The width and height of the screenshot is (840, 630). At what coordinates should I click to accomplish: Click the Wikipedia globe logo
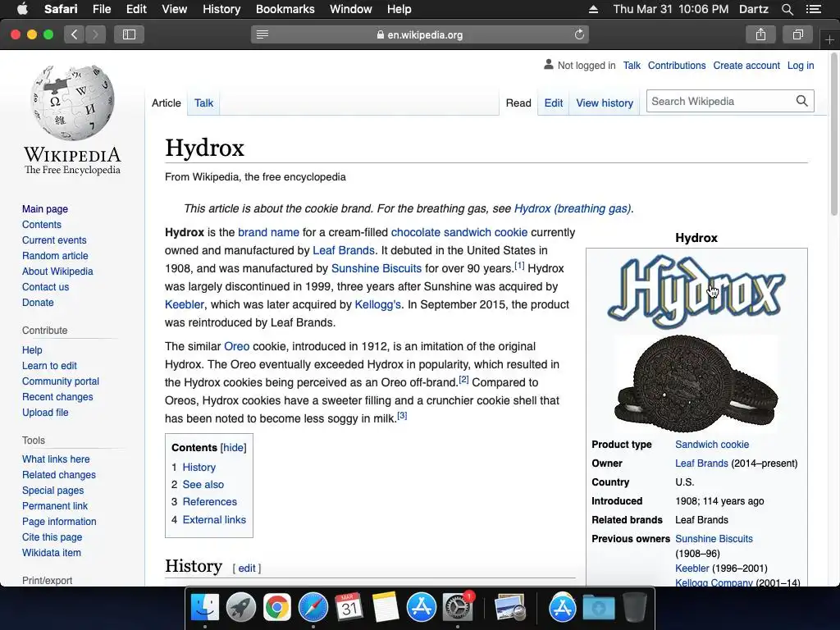[72, 103]
